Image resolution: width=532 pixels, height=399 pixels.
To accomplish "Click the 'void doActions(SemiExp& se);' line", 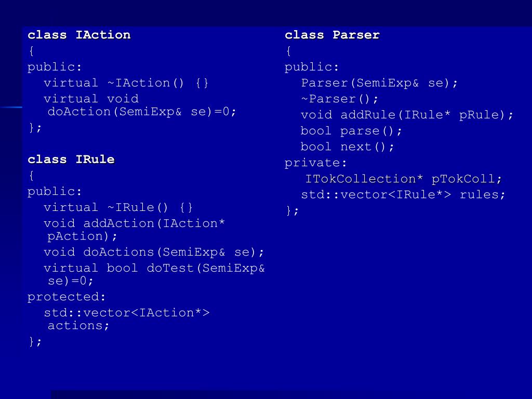I will coord(154,252).
